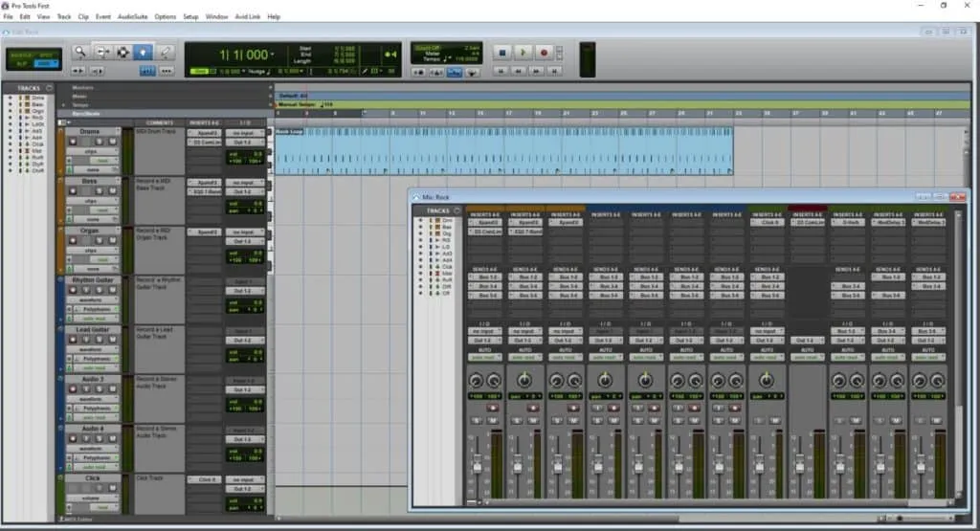
Task: Open EQ3 7-Band insert on Bass track
Action: pos(205,191)
